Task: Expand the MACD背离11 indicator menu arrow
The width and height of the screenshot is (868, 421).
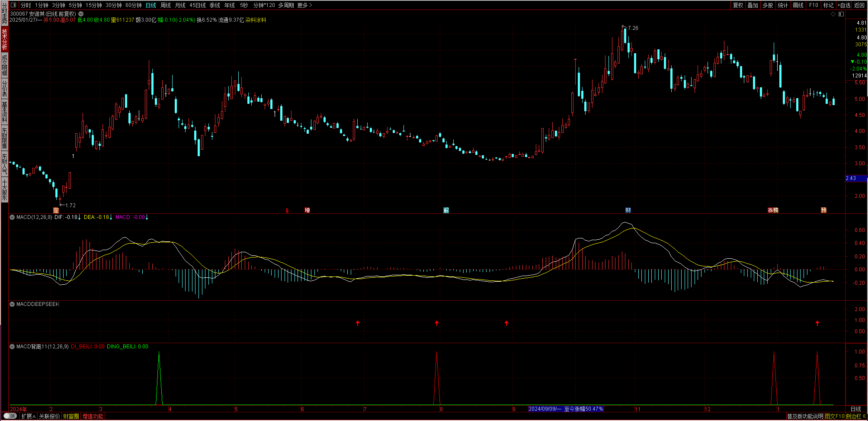Action: tap(12, 347)
